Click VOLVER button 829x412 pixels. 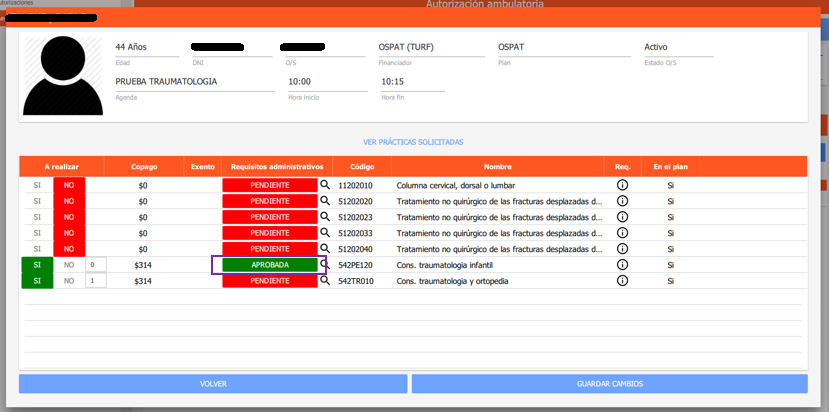[x=213, y=384]
